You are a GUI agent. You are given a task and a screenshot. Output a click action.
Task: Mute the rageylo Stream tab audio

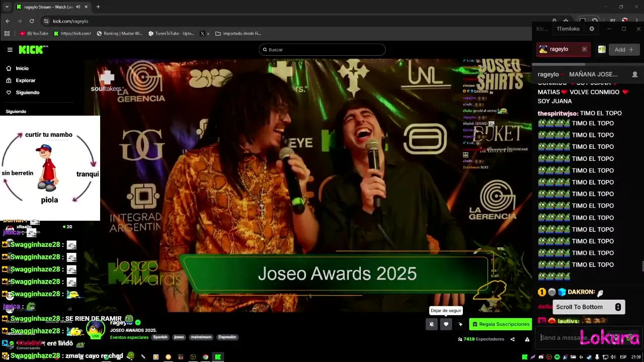click(x=77, y=7)
